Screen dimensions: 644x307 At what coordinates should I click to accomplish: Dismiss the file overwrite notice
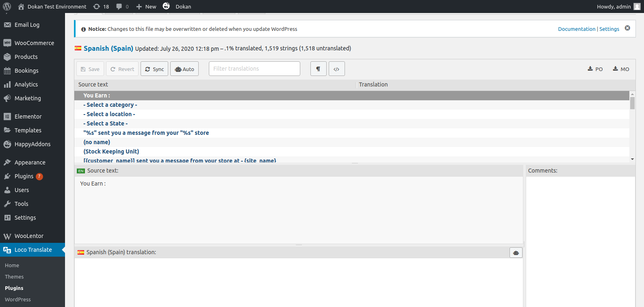click(627, 28)
